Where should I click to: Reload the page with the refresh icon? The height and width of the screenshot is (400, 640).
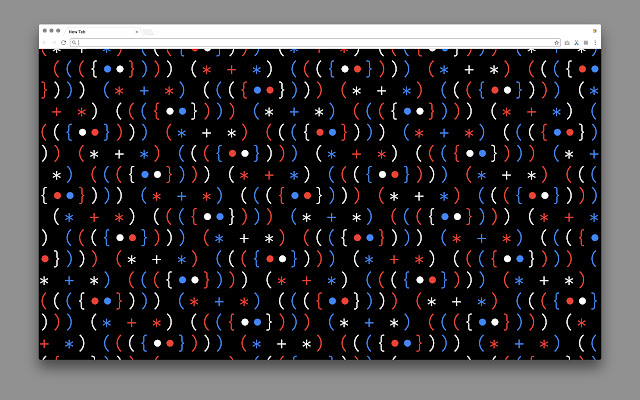[x=63, y=42]
